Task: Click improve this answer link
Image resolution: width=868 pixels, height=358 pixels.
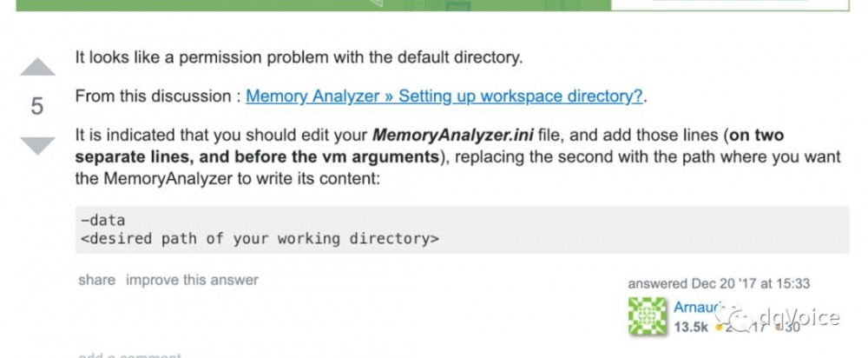Action: pyautogui.click(x=192, y=280)
